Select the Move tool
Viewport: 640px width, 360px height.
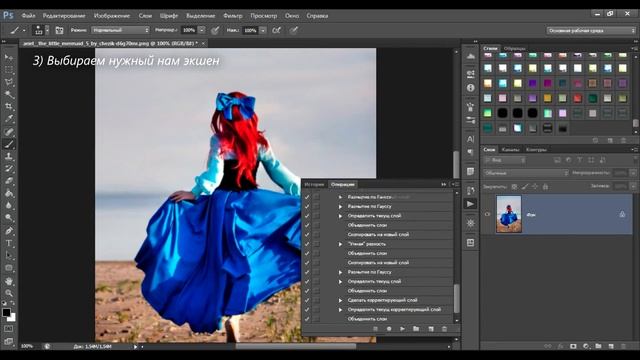pos(9,58)
